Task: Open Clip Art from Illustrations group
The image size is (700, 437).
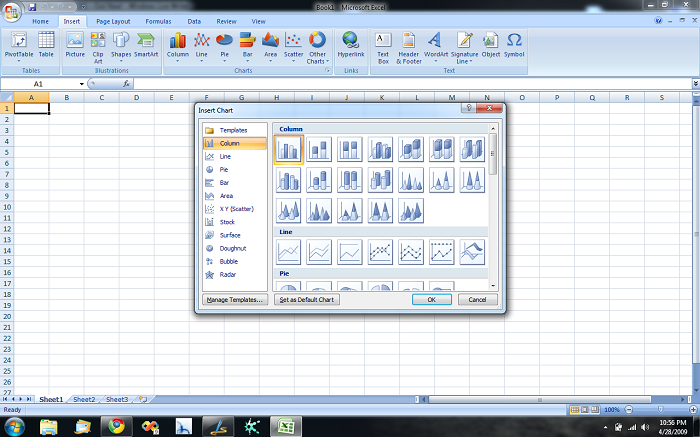Action: coord(98,47)
